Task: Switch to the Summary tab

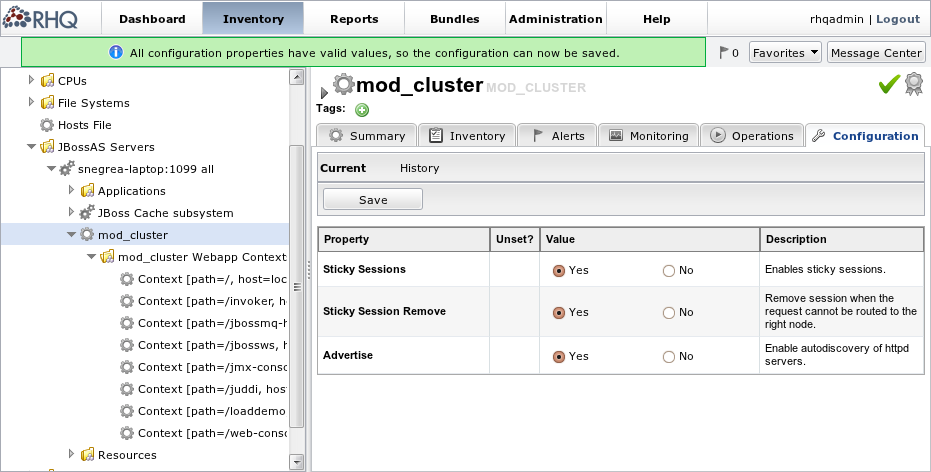Action: [x=367, y=135]
